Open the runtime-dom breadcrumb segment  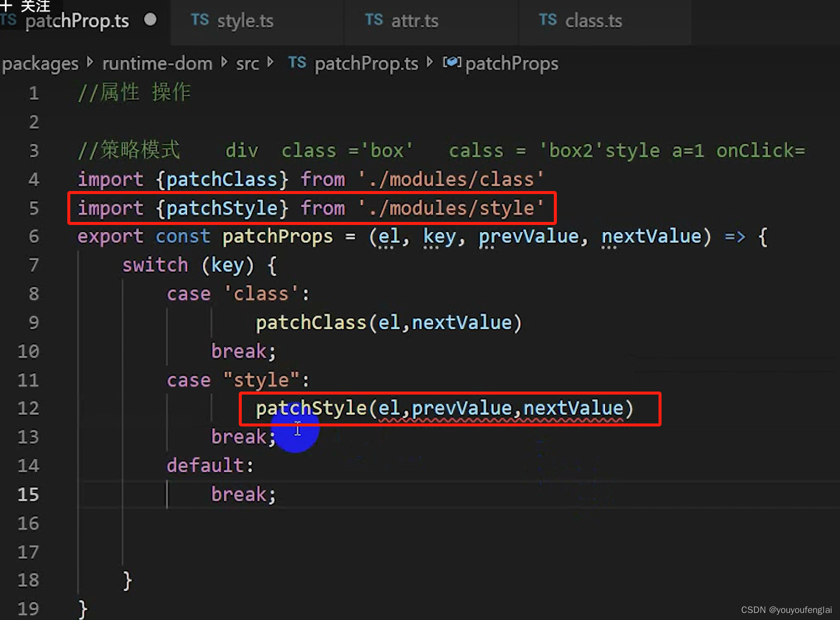(x=158, y=63)
